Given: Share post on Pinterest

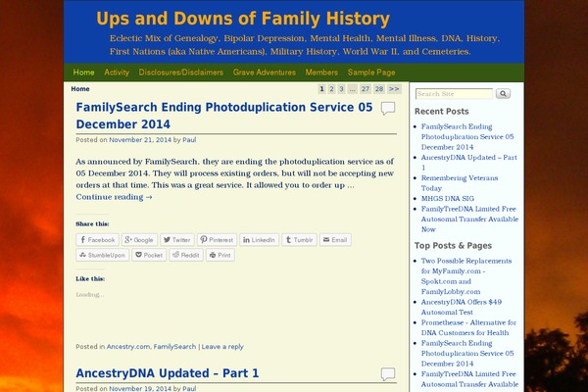Looking at the screenshot, I should point(217,240).
